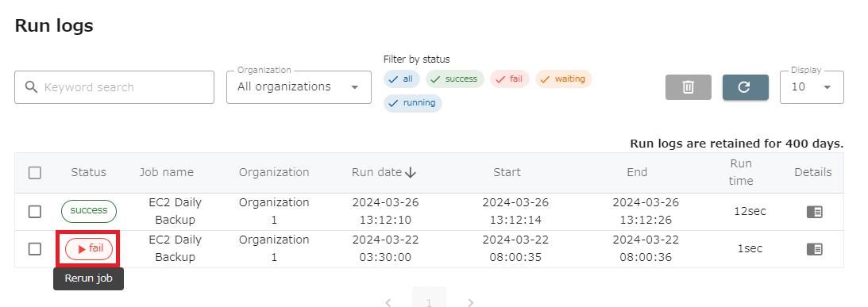
Task: Click the End column header
Action: [x=637, y=173]
